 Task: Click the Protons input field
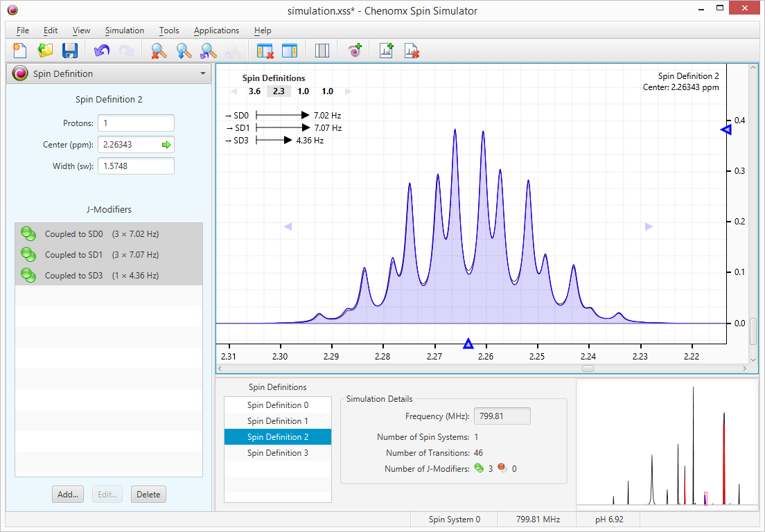point(136,123)
